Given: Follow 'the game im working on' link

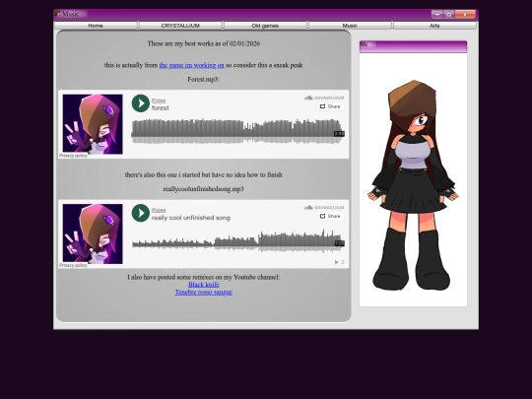Looking at the screenshot, I should [x=192, y=65].
